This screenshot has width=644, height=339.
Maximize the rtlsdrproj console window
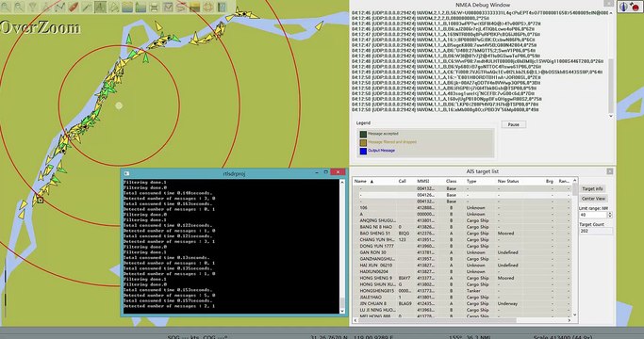pos(325,172)
